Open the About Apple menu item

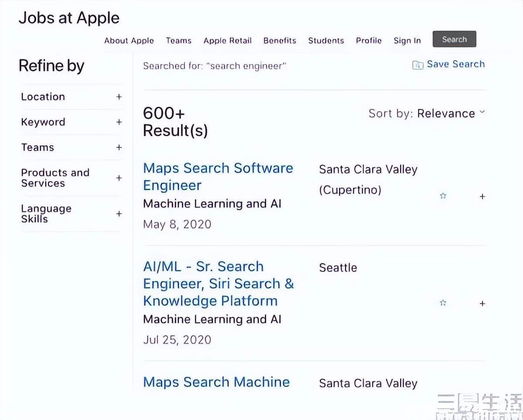pos(129,41)
